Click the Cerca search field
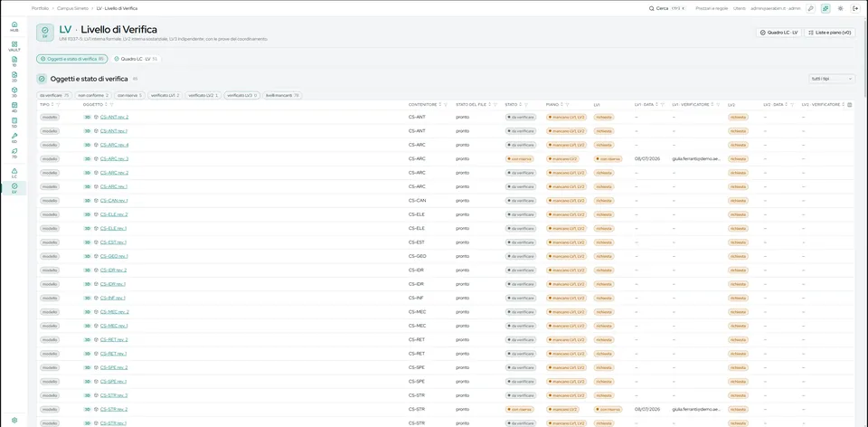 [667, 8]
